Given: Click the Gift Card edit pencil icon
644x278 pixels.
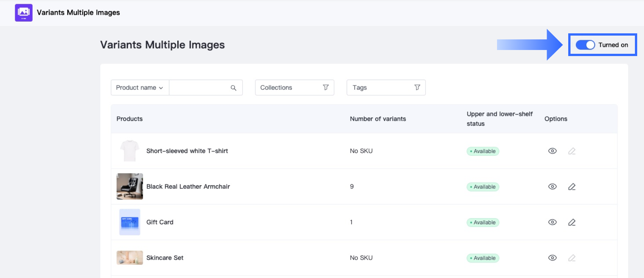Looking at the screenshot, I should 572,222.
